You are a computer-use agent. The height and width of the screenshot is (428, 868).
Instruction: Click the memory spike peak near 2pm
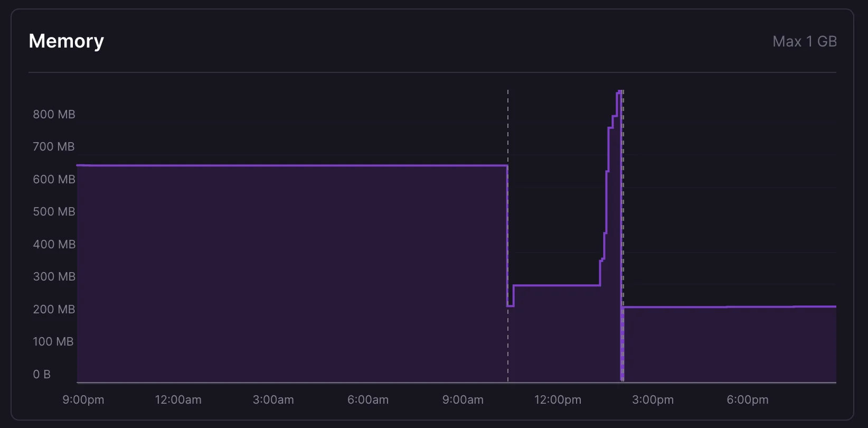[x=619, y=92]
